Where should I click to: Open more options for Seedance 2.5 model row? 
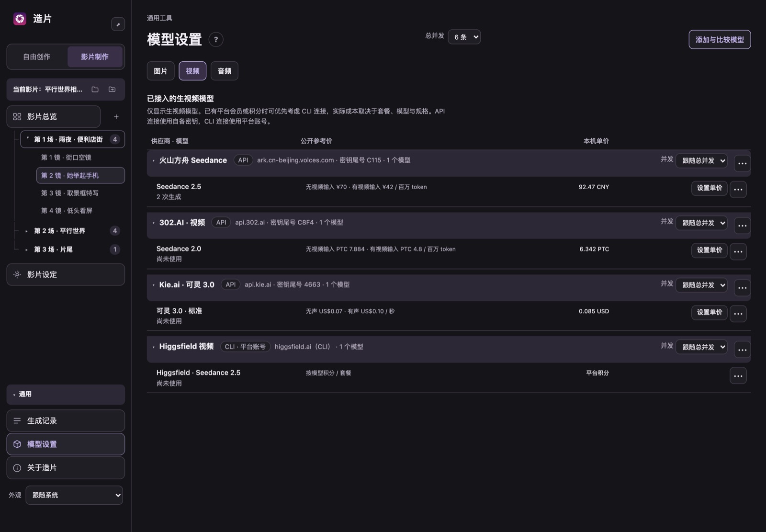[738, 189]
